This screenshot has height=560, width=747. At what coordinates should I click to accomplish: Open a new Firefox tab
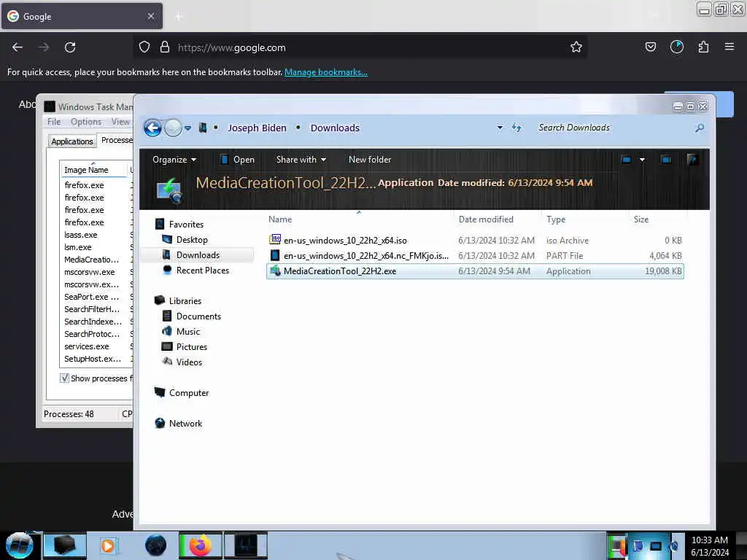(179, 17)
